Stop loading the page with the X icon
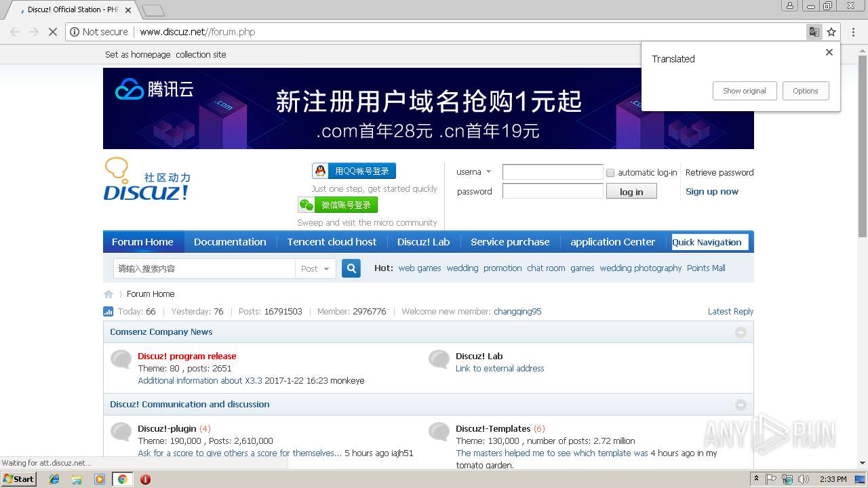Image resolution: width=868 pixels, height=488 pixels. tap(53, 32)
